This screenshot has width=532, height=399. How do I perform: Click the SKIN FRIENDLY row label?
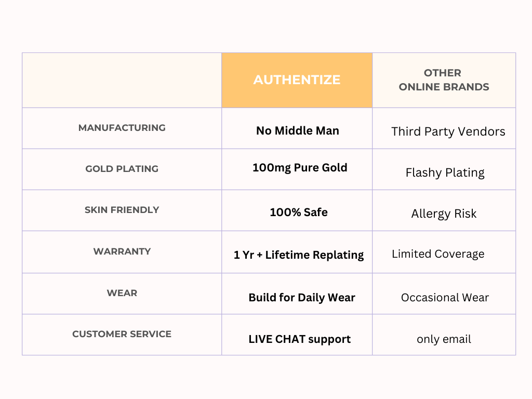pos(122,210)
